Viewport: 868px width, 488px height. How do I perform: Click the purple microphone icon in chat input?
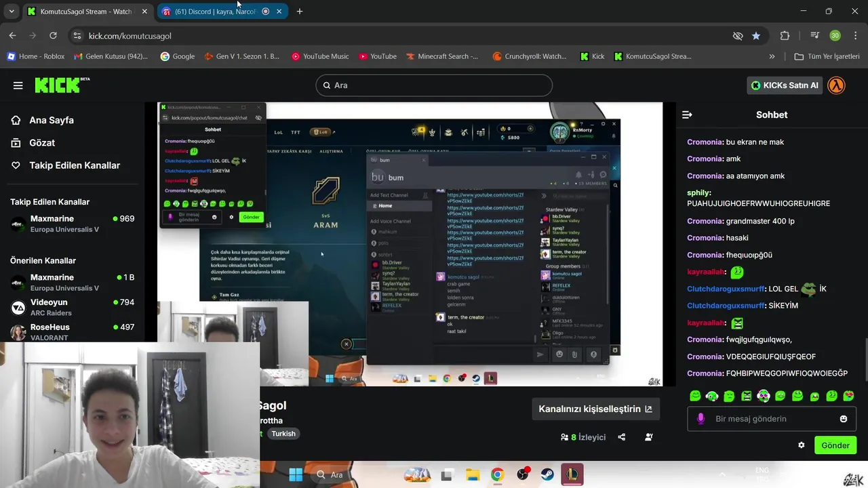tap(701, 419)
